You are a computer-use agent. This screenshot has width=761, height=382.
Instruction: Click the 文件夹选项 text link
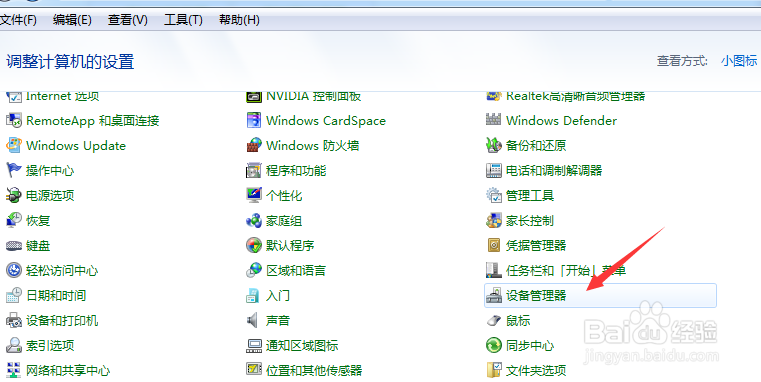pyautogui.click(x=536, y=371)
